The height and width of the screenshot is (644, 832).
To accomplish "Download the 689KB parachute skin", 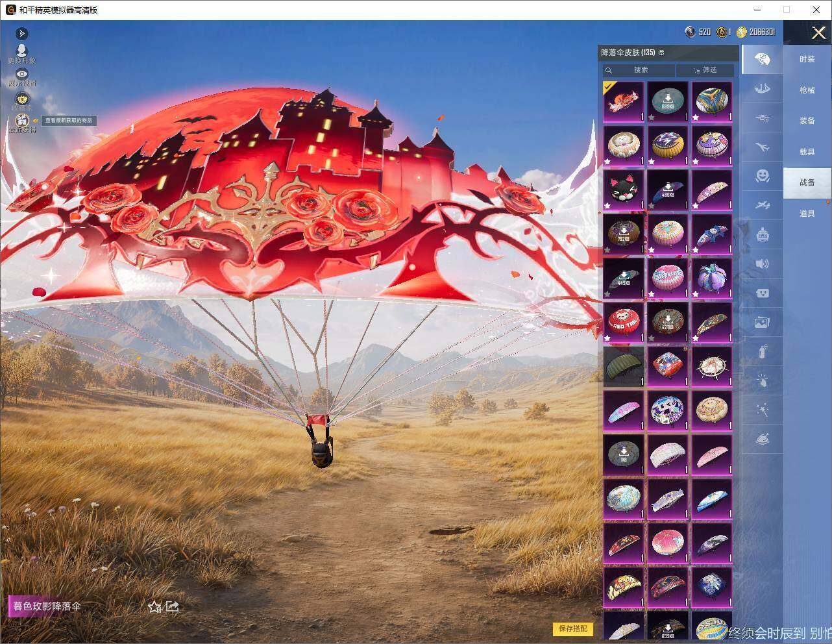I will 668,101.
